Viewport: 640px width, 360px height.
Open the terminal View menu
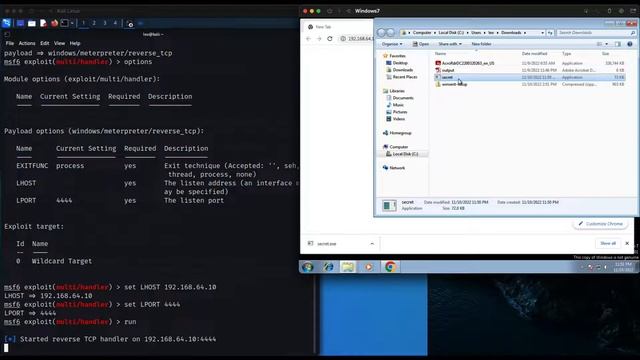coord(59,43)
